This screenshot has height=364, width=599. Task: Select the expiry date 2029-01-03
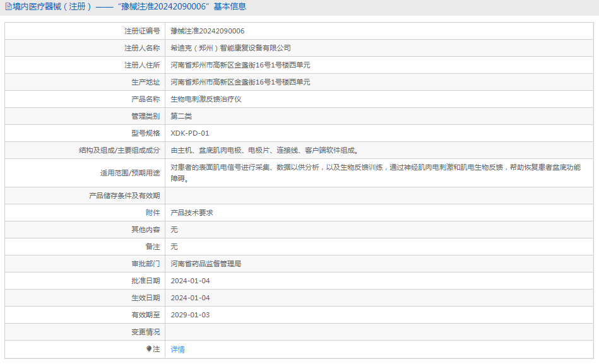(x=190, y=315)
